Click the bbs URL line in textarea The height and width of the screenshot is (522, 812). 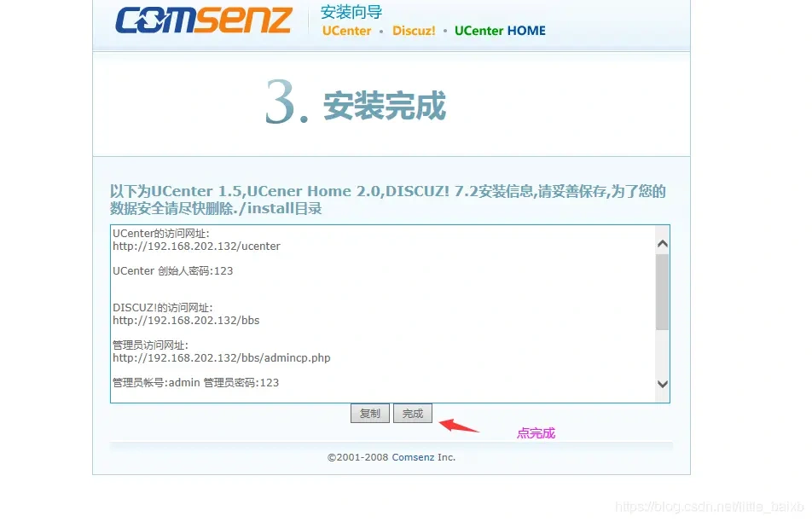click(186, 321)
